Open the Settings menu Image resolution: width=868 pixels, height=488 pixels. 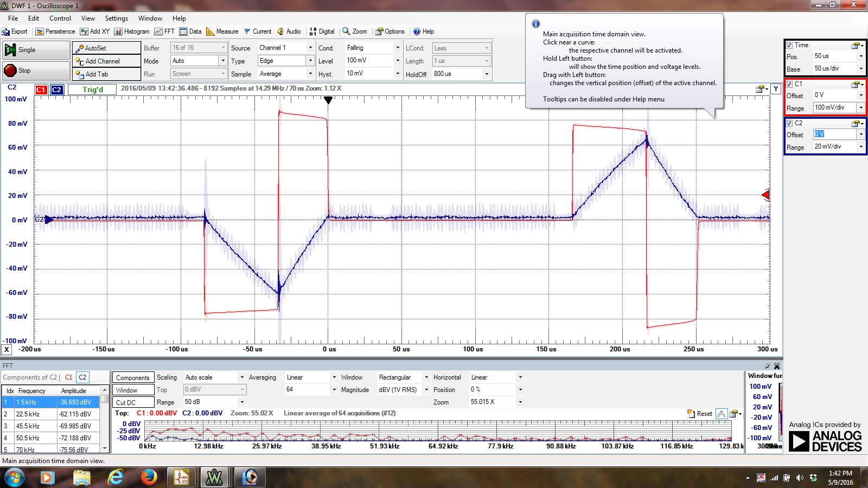point(116,18)
